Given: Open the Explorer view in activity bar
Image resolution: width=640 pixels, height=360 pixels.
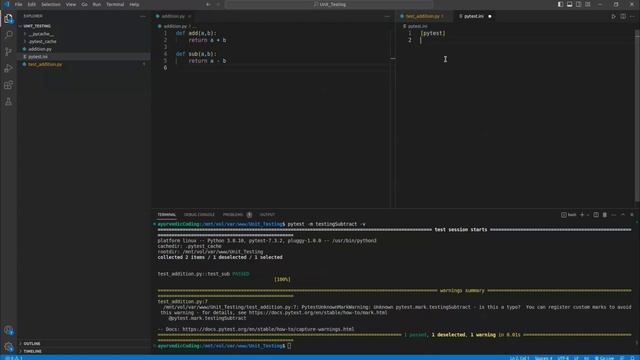Looking at the screenshot, I should (9, 19).
